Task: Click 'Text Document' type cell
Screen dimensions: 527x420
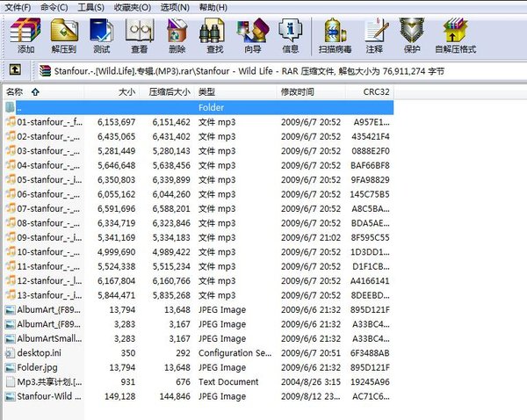Action: coord(228,381)
